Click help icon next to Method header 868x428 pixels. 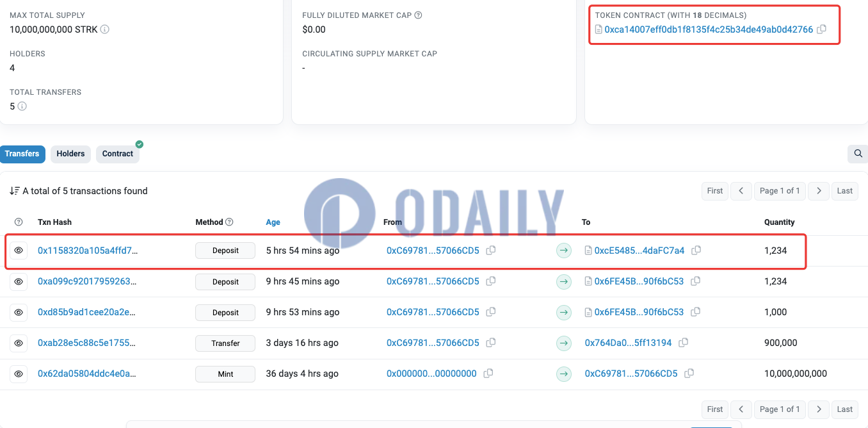point(229,222)
